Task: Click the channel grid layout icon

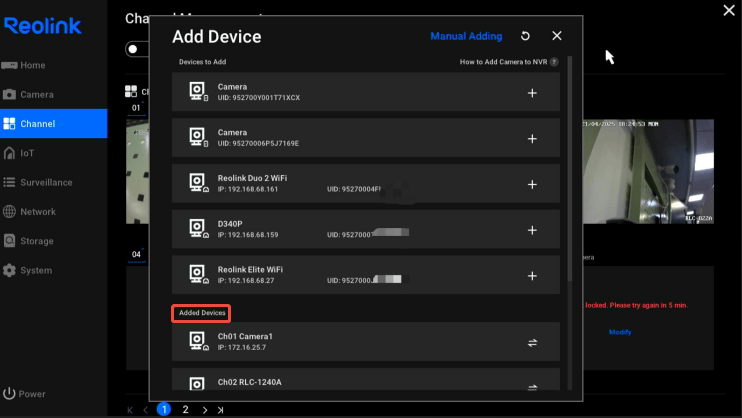Action: point(131,91)
